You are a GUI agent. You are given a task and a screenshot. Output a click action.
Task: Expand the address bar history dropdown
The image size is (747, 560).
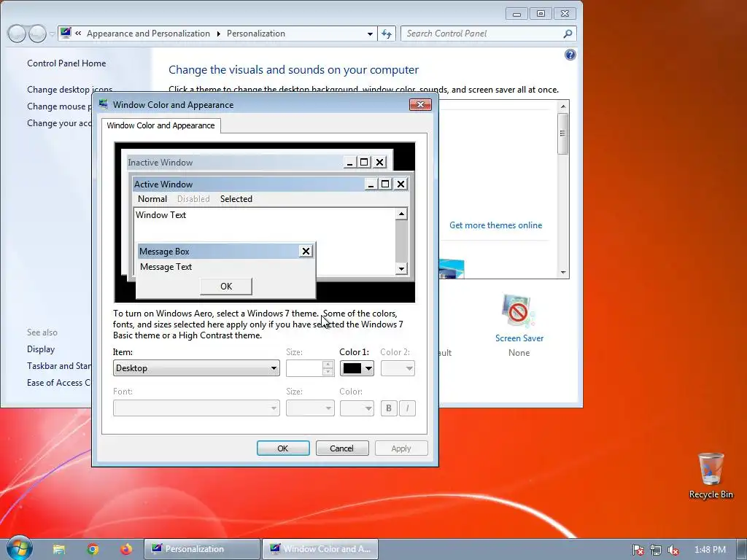[x=370, y=34]
